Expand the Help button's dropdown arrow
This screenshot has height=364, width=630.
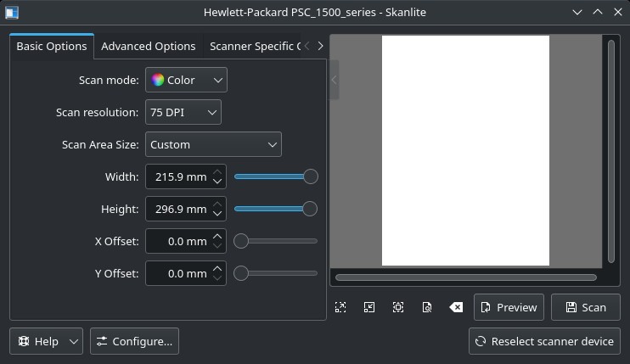pyautogui.click(x=74, y=342)
